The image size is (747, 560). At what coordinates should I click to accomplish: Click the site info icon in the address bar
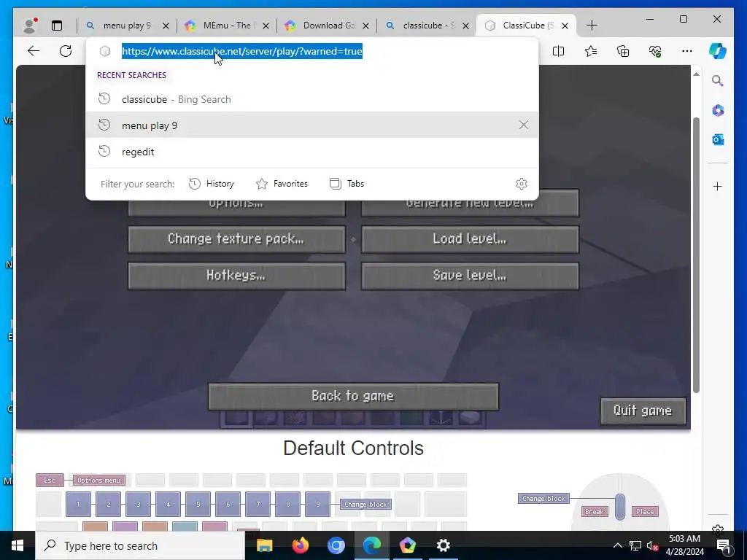point(105,51)
